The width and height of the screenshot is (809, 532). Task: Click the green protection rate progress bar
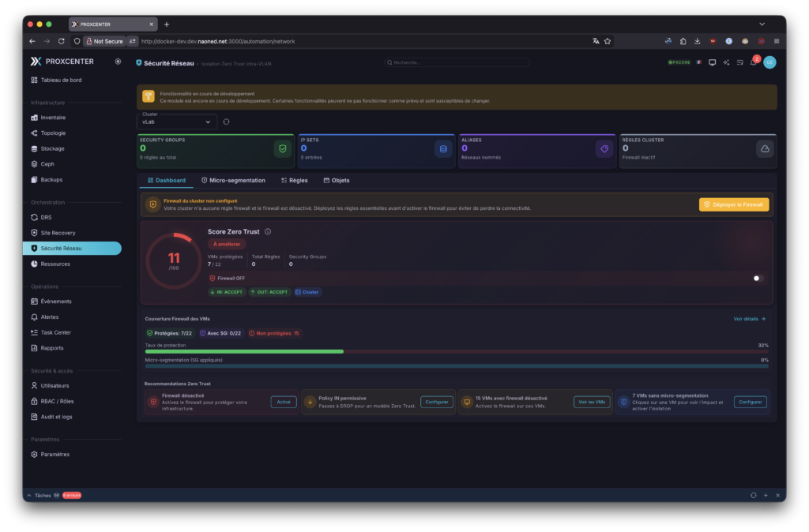tap(244, 351)
